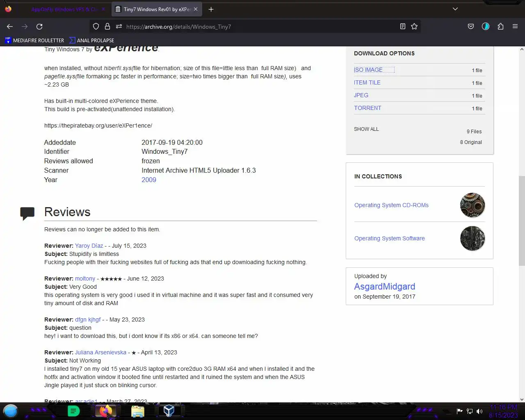Open network tray icon
Screen dimensions: 525x420
coord(470,411)
